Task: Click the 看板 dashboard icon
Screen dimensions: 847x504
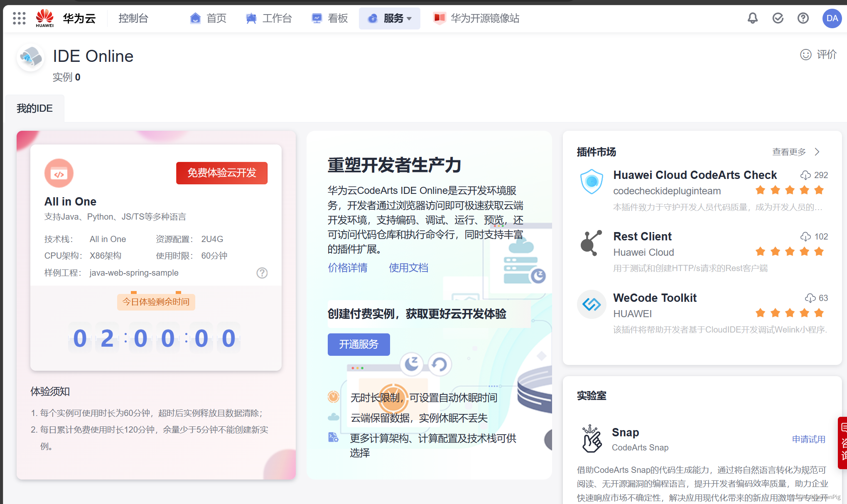Action: 317,18
